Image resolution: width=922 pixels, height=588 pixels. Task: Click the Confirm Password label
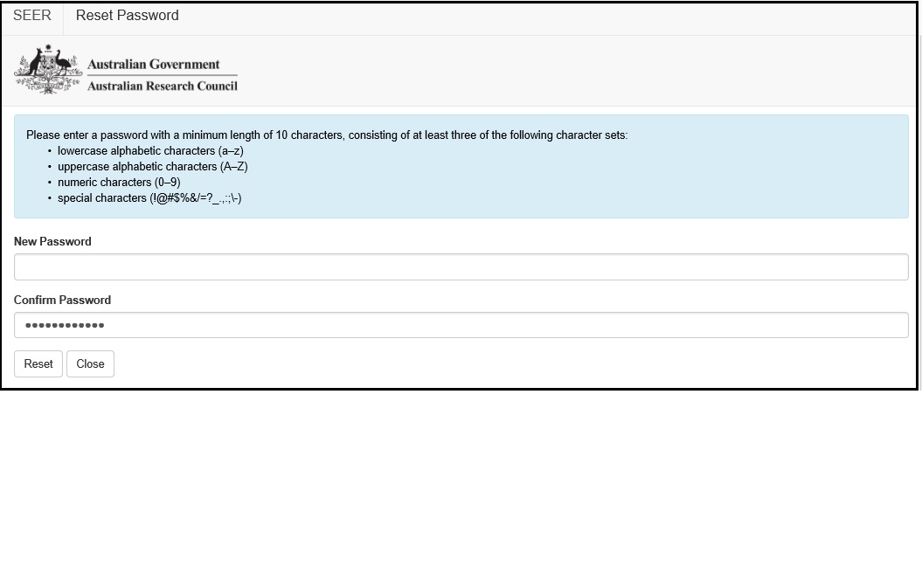coord(62,300)
